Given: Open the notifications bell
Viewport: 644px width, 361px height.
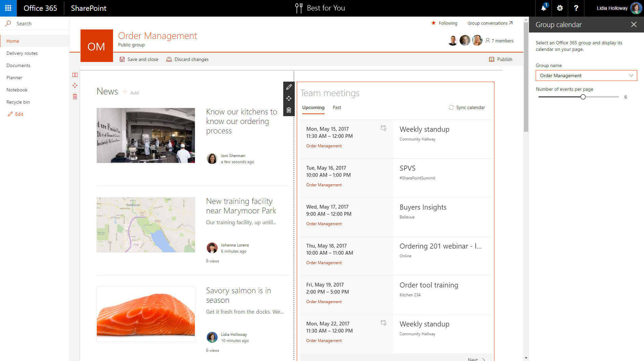Looking at the screenshot, I should tap(543, 8).
